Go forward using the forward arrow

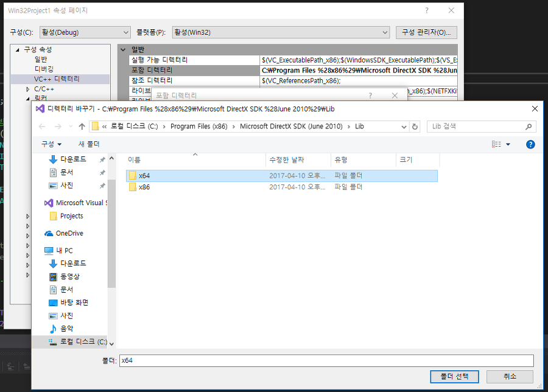click(58, 127)
